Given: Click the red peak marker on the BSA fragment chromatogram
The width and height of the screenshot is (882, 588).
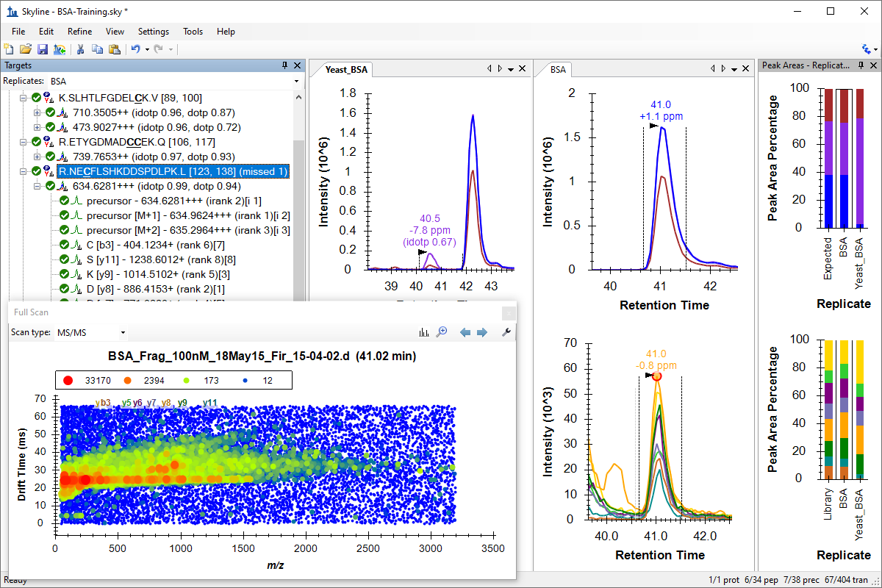Looking at the screenshot, I should [x=656, y=376].
